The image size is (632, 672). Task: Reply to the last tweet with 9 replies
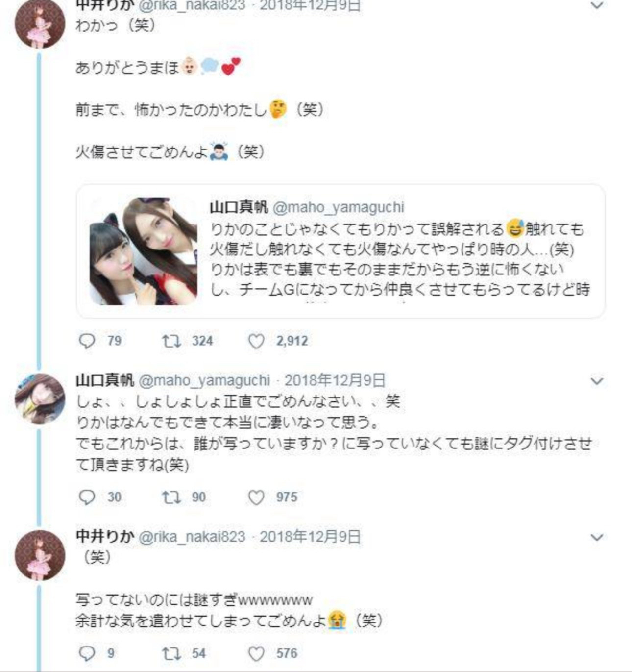click(x=87, y=653)
